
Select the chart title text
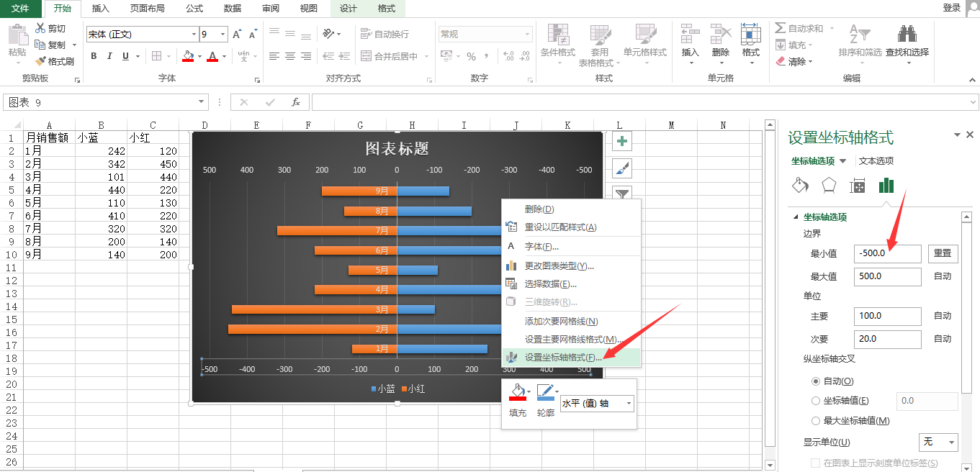[397, 149]
